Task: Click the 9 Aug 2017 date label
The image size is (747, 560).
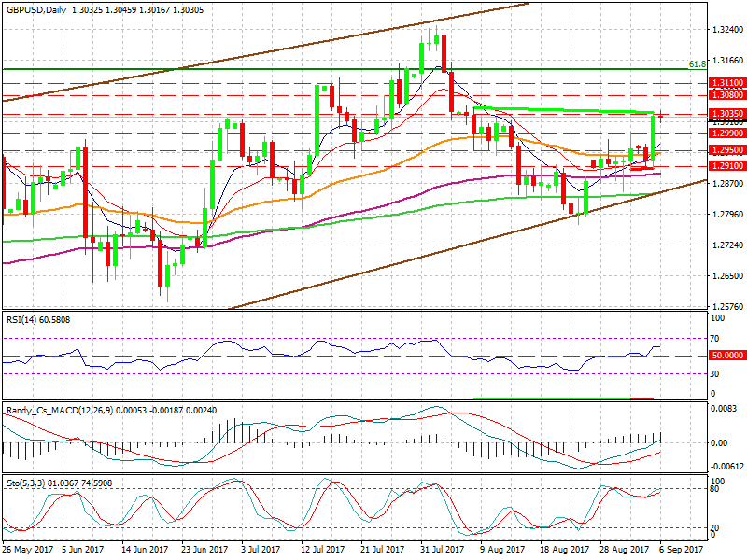Action: [502, 550]
